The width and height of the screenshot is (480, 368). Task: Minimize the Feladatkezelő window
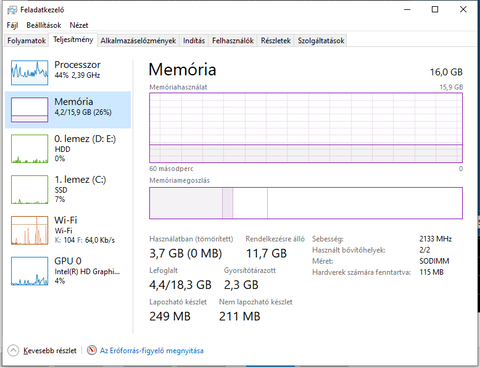(407, 10)
